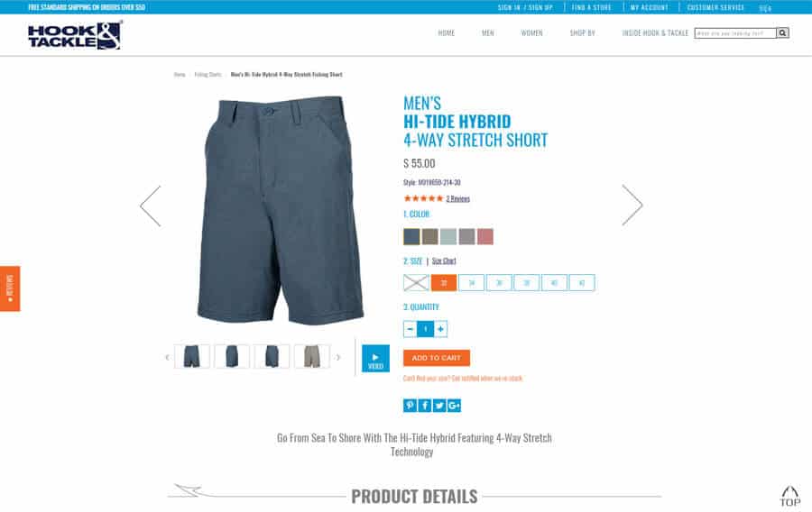Share product on Pinterest
812x512 pixels.
point(410,406)
